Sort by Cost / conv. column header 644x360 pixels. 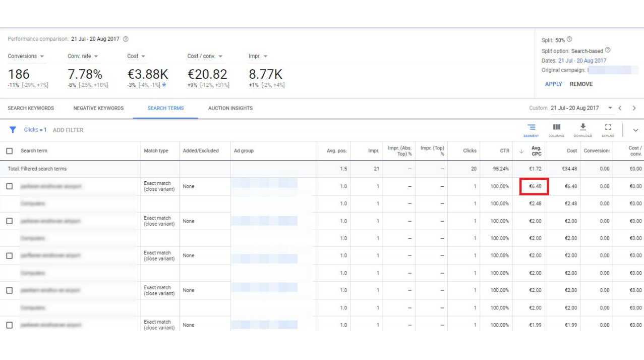[x=635, y=151]
